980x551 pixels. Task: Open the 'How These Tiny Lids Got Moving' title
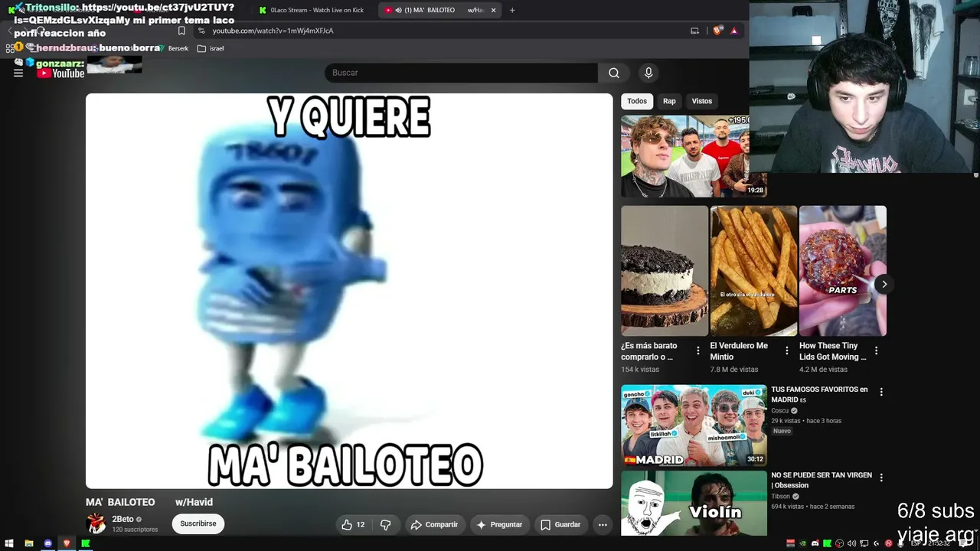[833, 351]
